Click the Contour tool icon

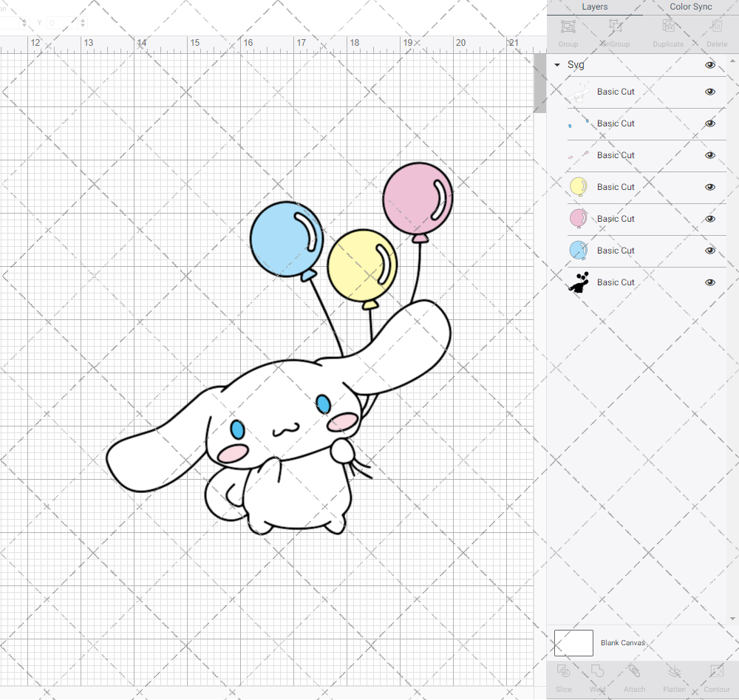717,670
